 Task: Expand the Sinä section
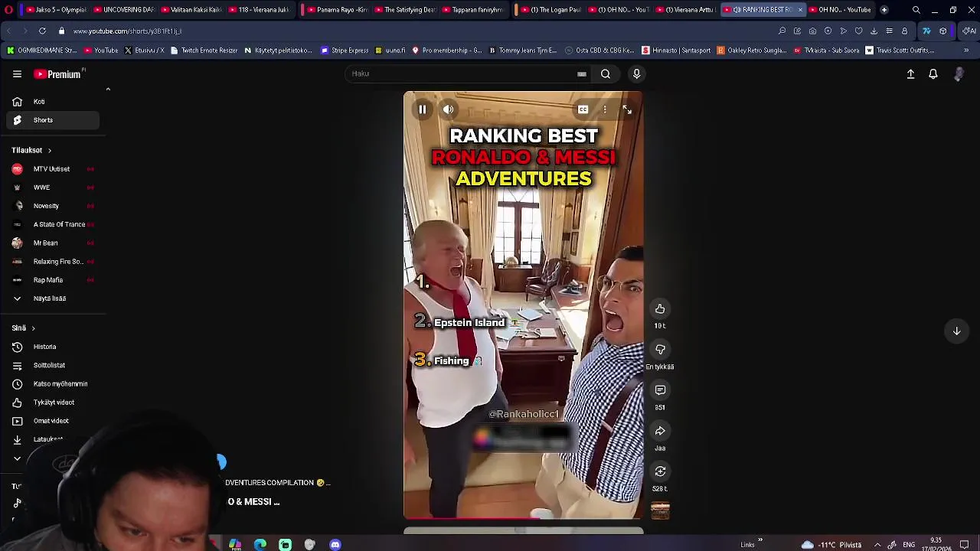[23, 328]
